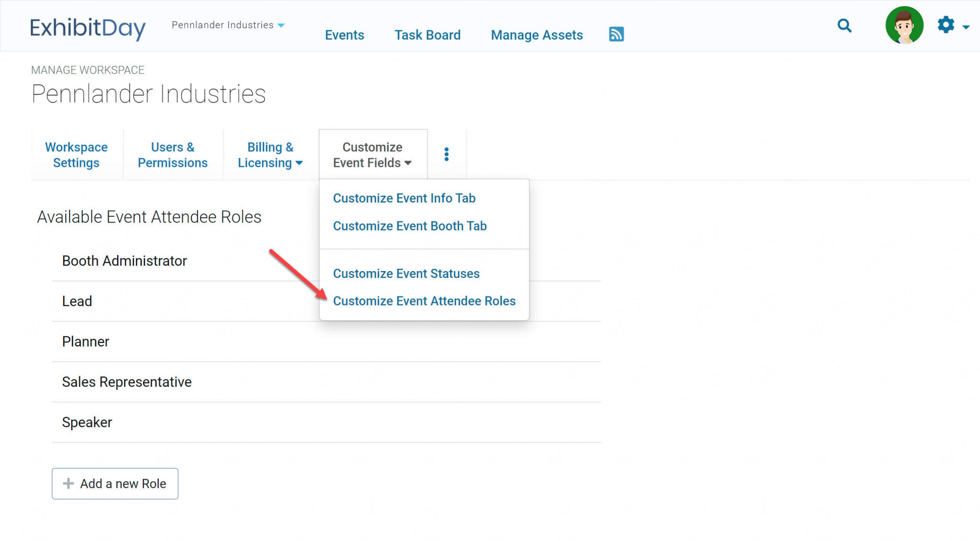This screenshot has width=980, height=541.
Task: Open the Customize Event Fields dropdown
Action: coord(372,155)
